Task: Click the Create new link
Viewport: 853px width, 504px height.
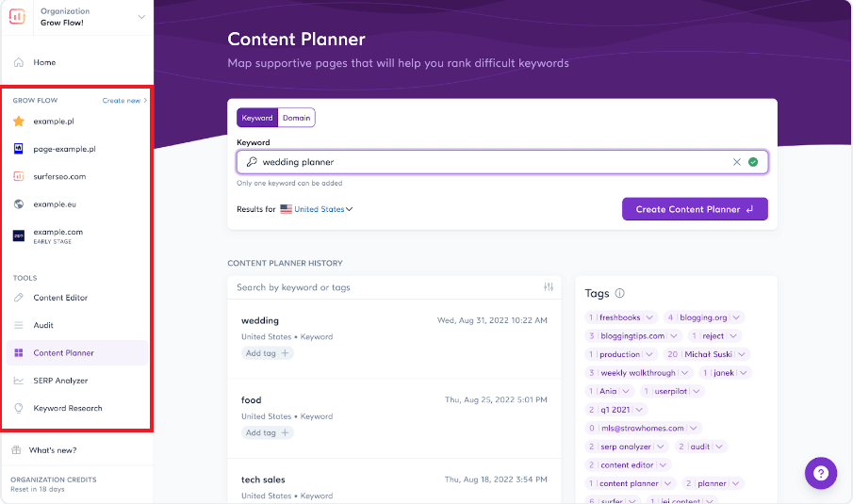Action: [124, 100]
